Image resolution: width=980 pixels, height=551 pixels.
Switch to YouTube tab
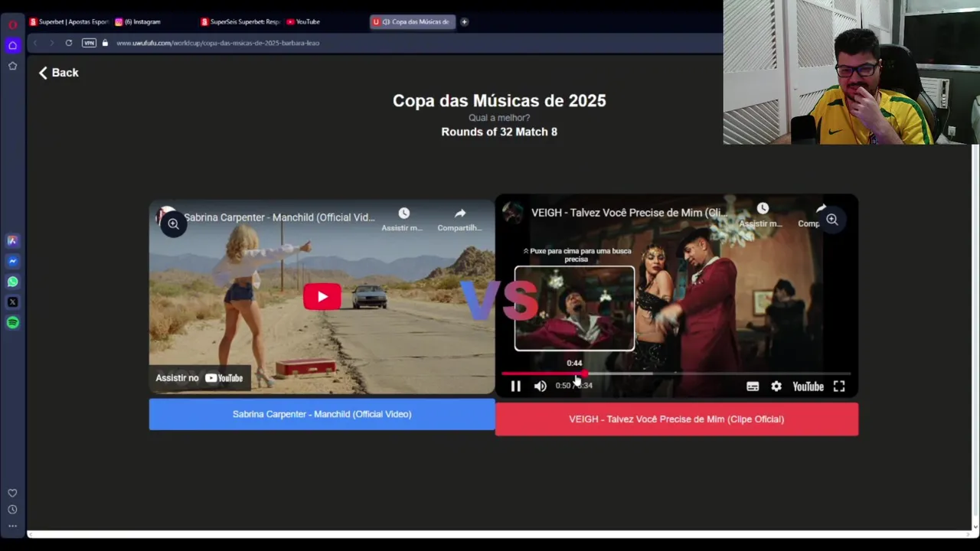click(x=303, y=21)
